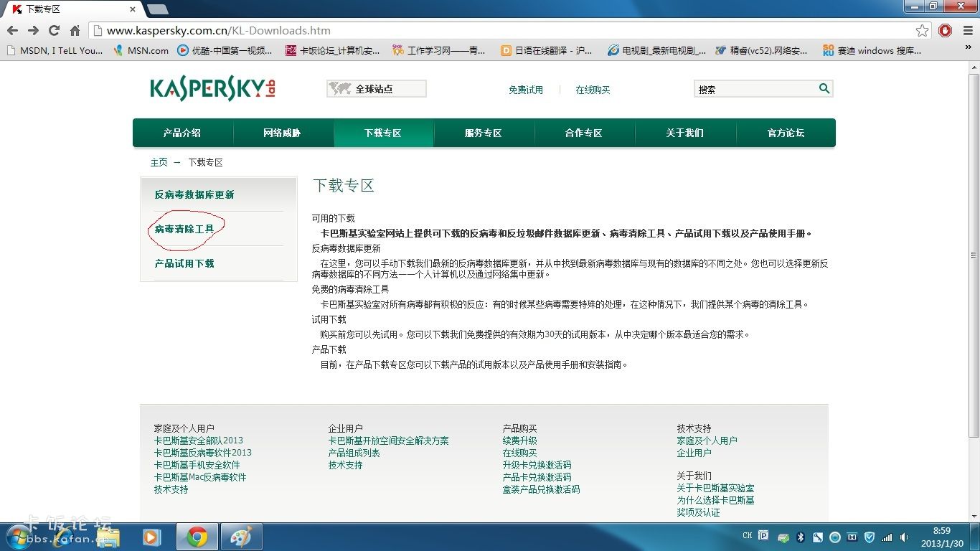This screenshot has height=551, width=980.
Task: Open footer link 产品组成列表
Action: pos(354,453)
